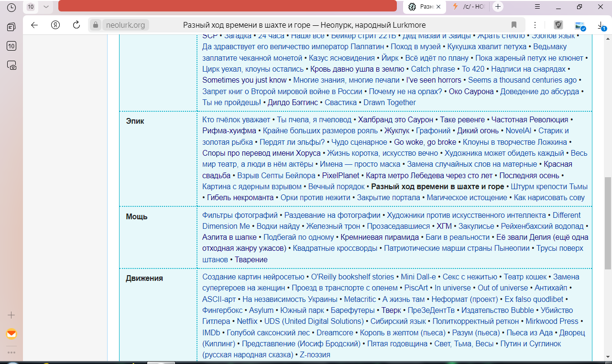The height and width of the screenshot is (364, 612).
Task: Bookmark this page
Action: pos(514,25)
